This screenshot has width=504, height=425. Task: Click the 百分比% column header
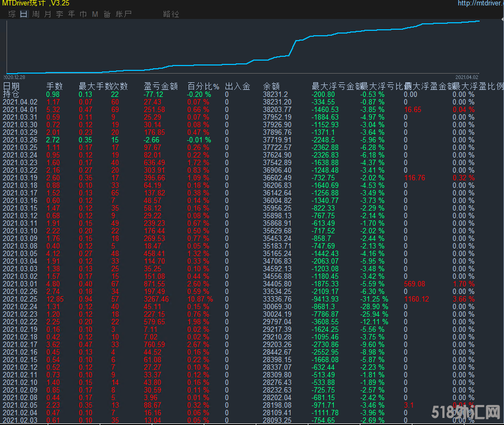tap(203, 86)
